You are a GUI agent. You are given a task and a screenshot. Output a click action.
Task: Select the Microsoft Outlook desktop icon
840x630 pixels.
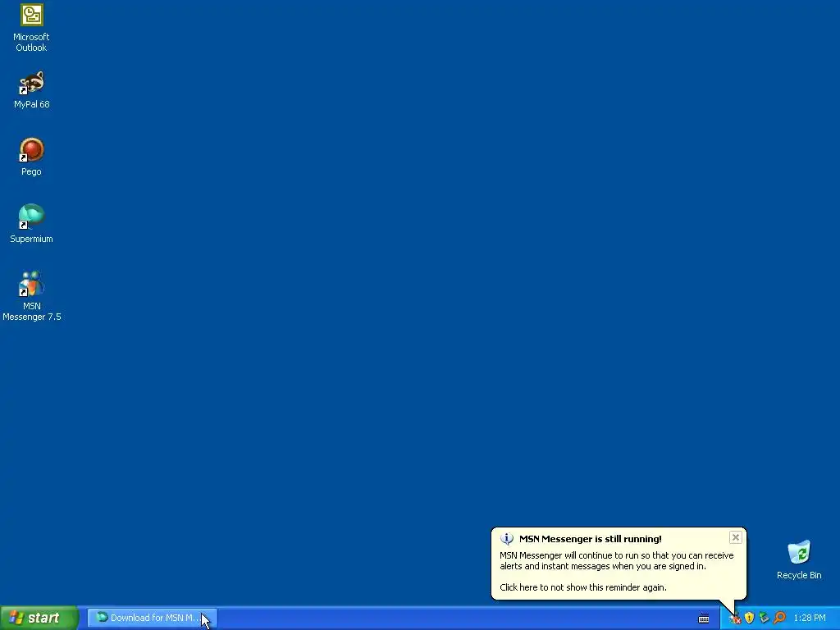click(31, 28)
